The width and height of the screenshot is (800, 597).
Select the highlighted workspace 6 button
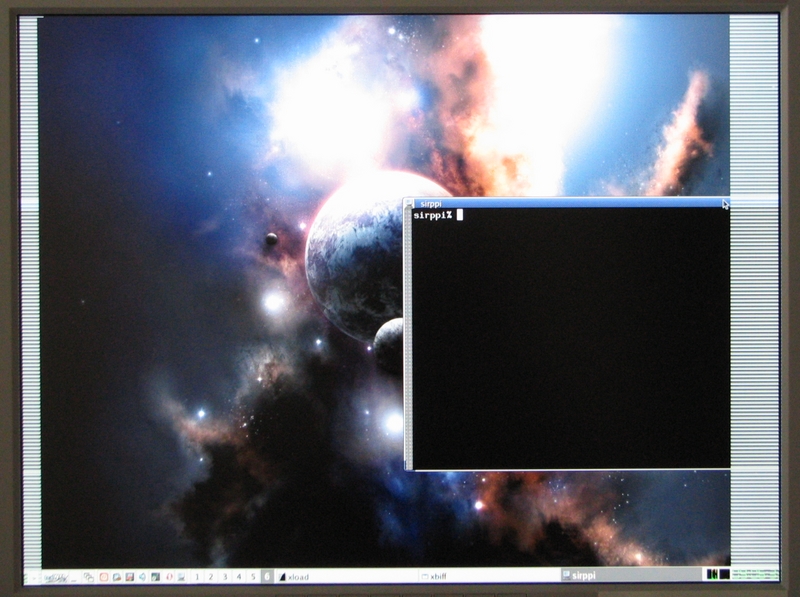click(267, 577)
